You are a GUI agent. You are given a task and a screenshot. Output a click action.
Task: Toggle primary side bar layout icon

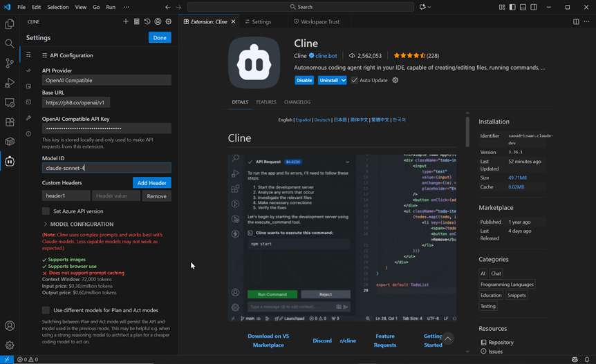click(512, 7)
